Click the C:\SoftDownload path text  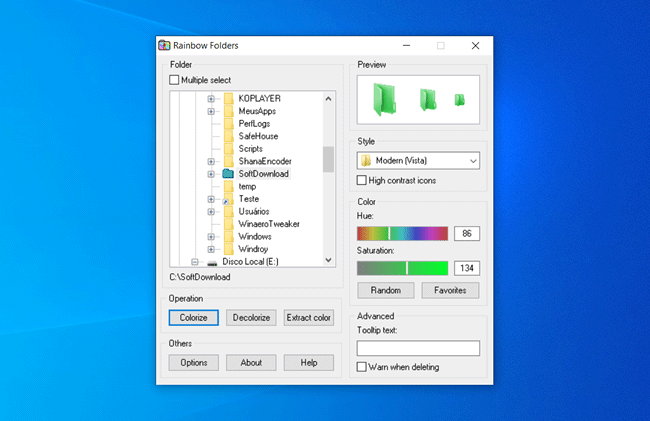coord(200,277)
